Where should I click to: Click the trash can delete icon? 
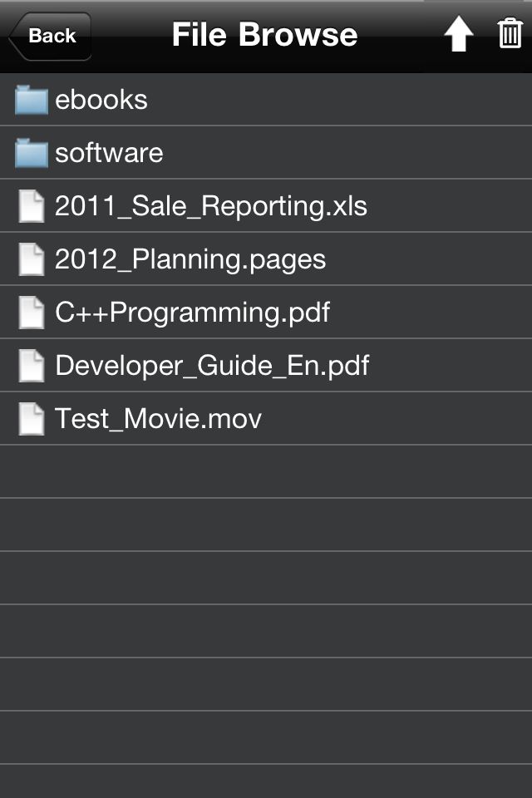click(x=510, y=33)
